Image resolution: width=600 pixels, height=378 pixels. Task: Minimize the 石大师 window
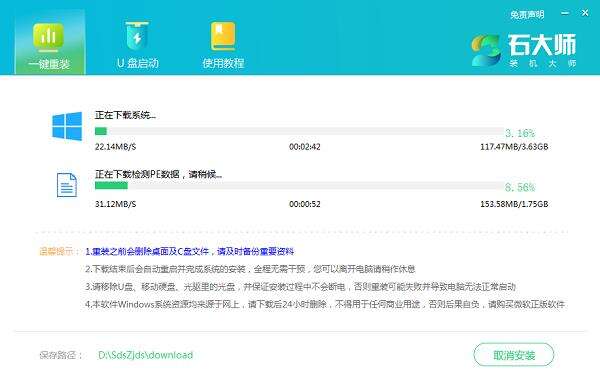pyautogui.click(x=565, y=13)
